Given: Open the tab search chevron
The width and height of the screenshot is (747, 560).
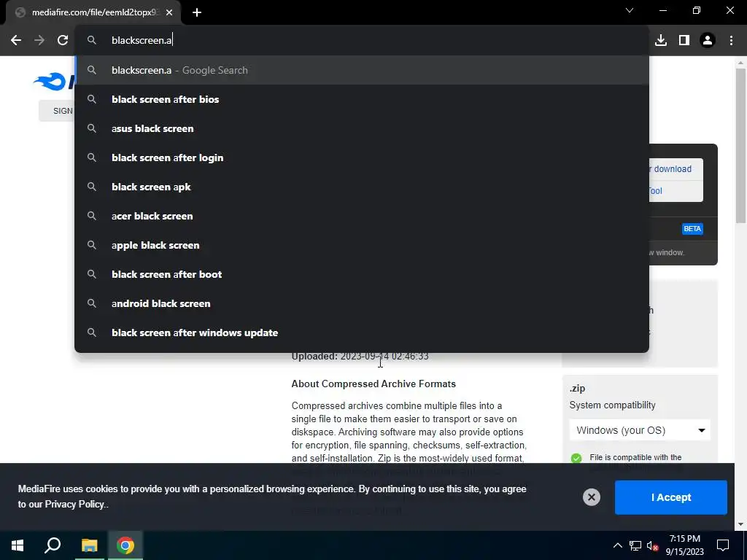Looking at the screenshot, I should pyautogui.click(x=630, y=10).
